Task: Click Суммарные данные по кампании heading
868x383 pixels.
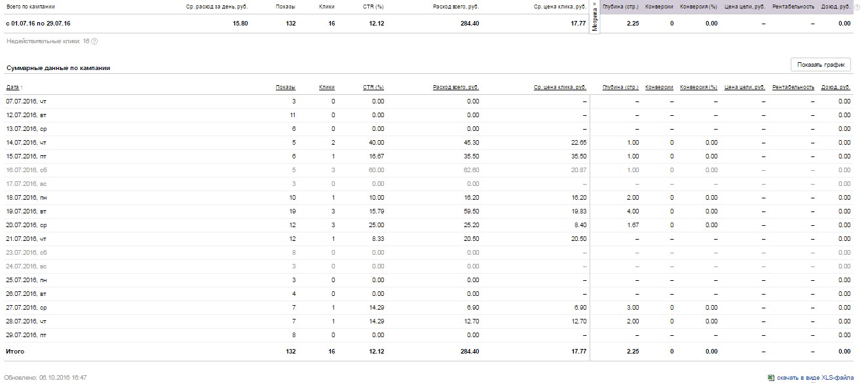Action: pos(58,67)
